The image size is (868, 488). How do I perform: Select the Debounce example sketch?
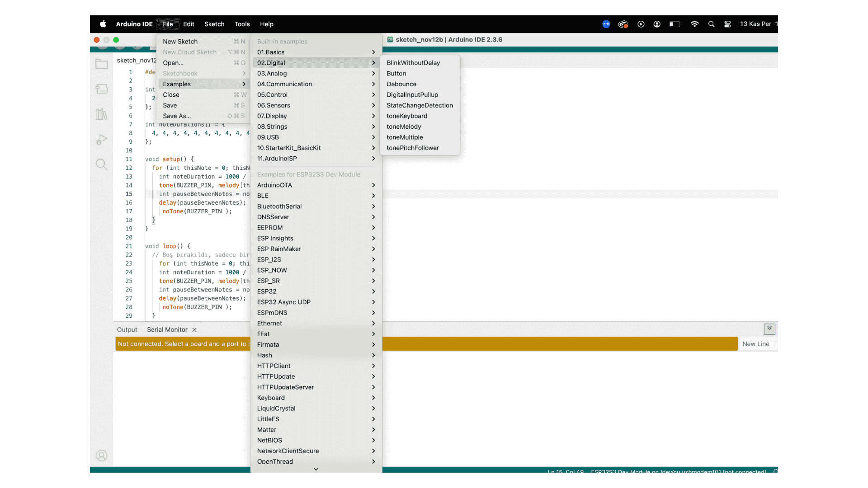401,84
